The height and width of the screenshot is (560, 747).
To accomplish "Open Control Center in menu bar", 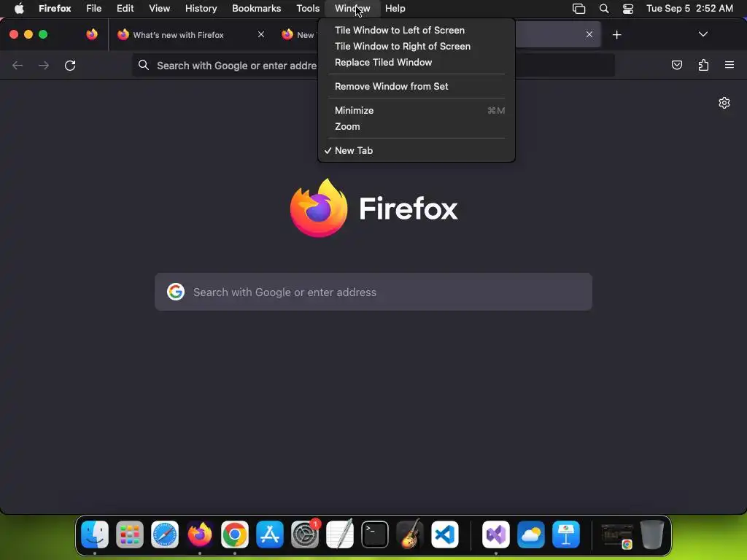I will [628, 9].
